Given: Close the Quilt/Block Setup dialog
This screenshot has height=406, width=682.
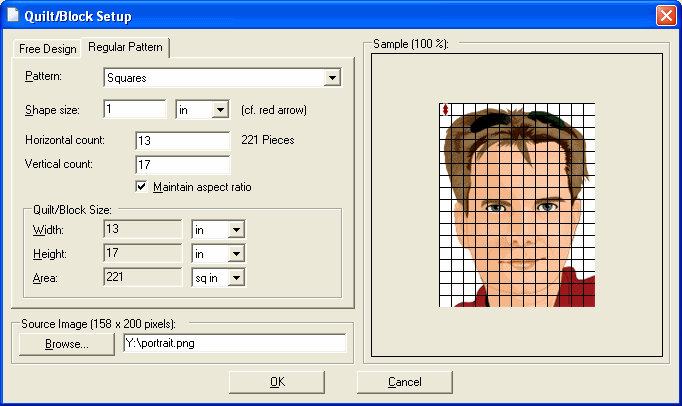Looking at the screenshot, I should (666, 16).
